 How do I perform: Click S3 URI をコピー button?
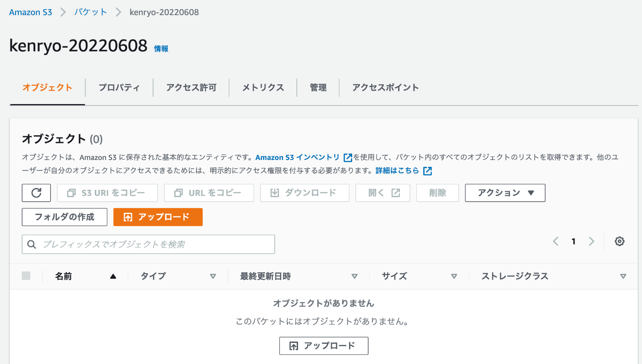107,193
